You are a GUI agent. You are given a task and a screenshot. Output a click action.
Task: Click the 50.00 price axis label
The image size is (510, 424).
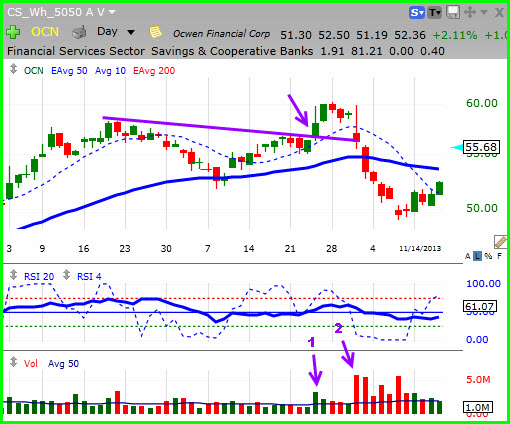(x=482, y=208)
